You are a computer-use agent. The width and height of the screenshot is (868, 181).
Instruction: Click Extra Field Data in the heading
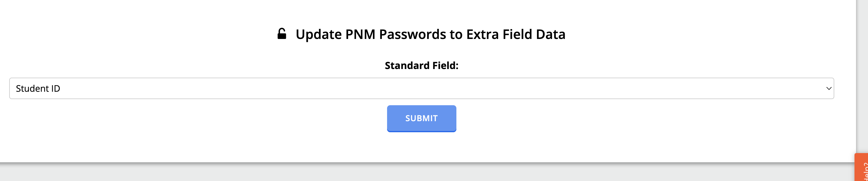click(516, 34)
